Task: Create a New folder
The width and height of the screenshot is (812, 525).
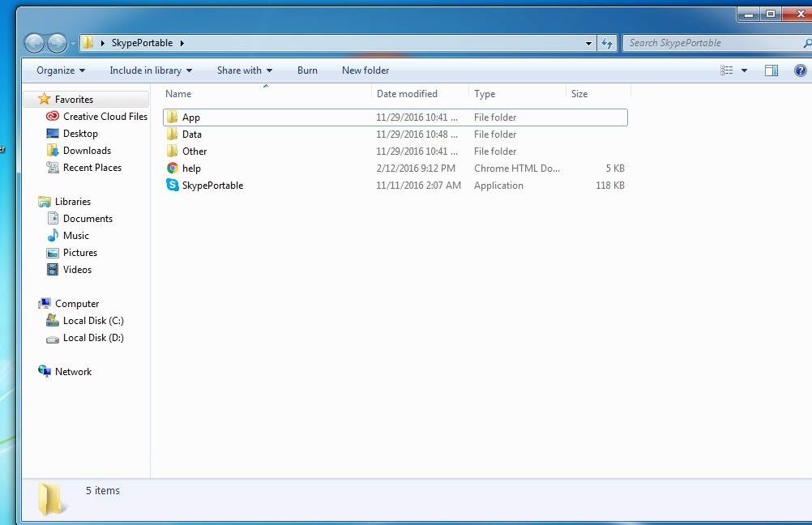Action: (x=365, y=70)
